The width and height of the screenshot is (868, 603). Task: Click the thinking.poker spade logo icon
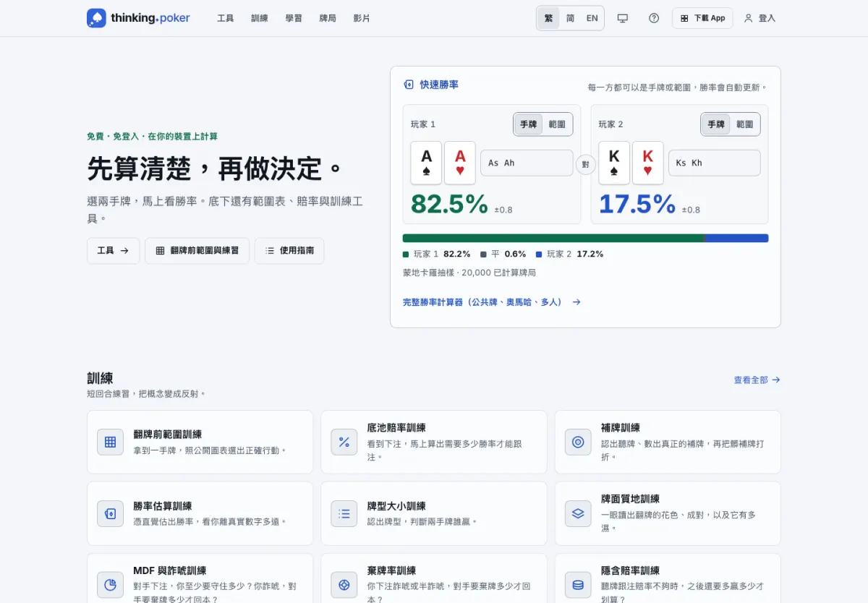96,18
